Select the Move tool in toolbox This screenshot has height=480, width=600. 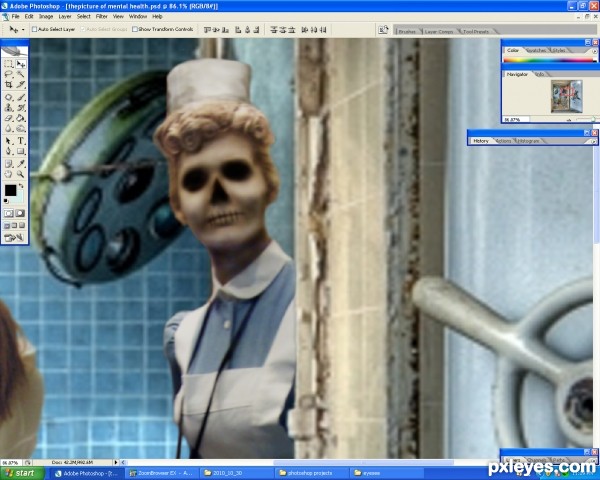click(x=21, y=64)
